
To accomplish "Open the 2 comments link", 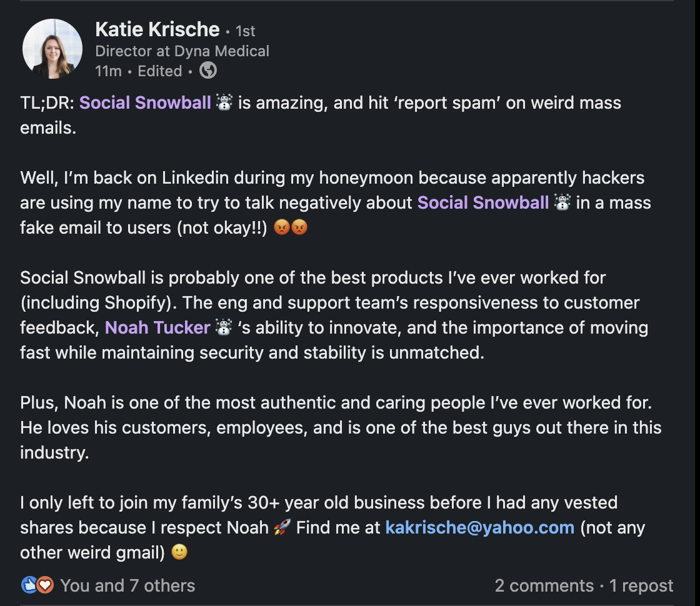I will pyautogui.click(x=544, y=585).
